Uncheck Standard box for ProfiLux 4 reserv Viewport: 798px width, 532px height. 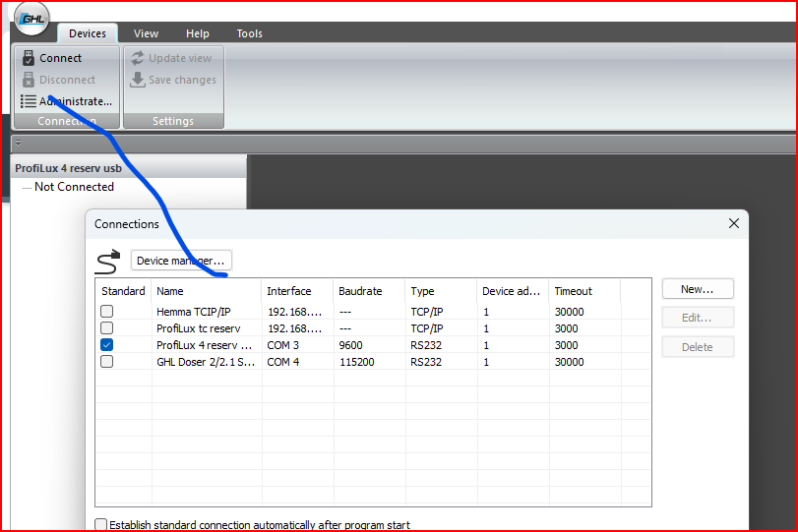click(107, 345)
